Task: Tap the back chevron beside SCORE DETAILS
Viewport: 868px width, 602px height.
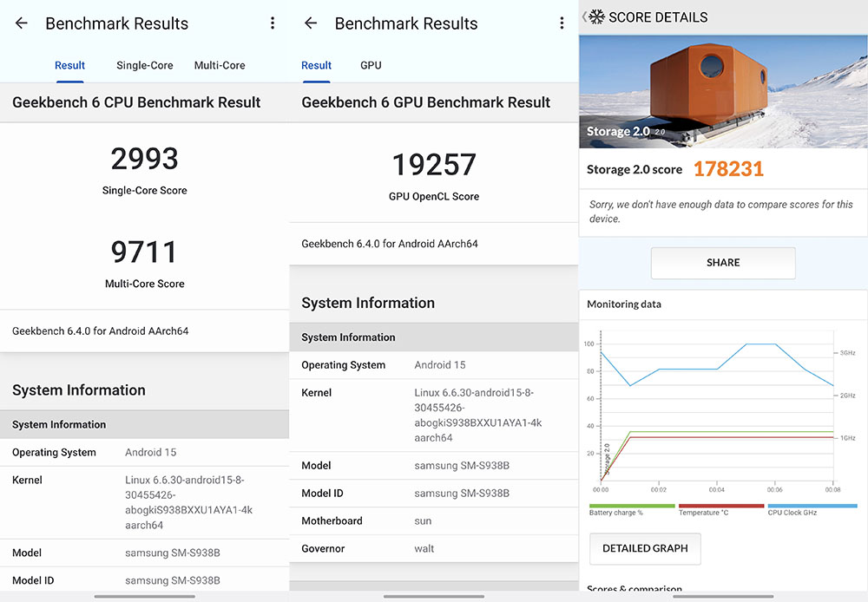Action: point(584,17)
